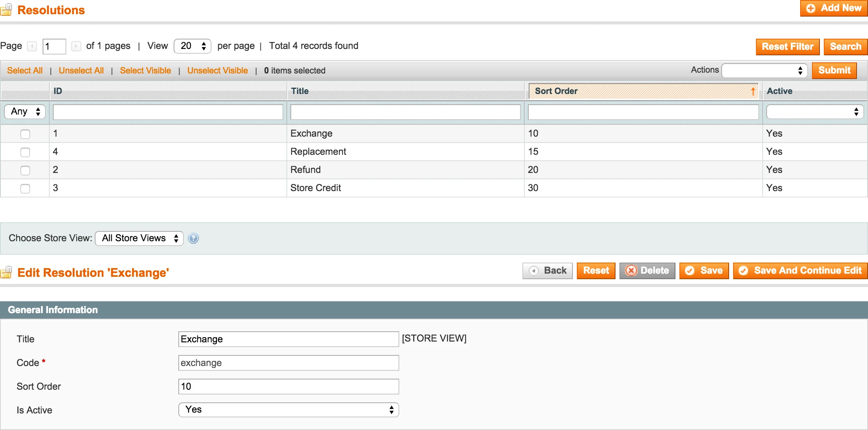
Task: Change the Choose Store View dropdown
Action: pyautogui.click(x=139, y=238)
